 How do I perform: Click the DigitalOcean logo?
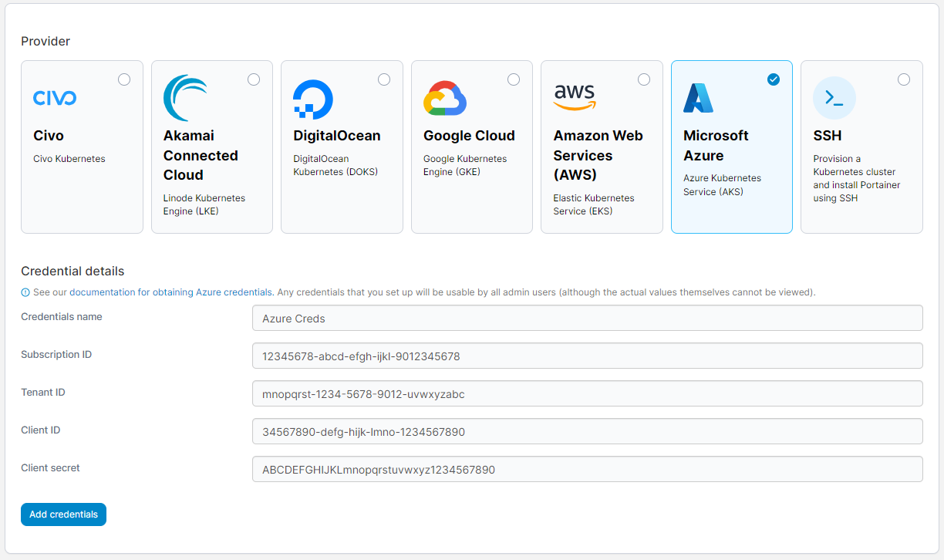point(312,97)
